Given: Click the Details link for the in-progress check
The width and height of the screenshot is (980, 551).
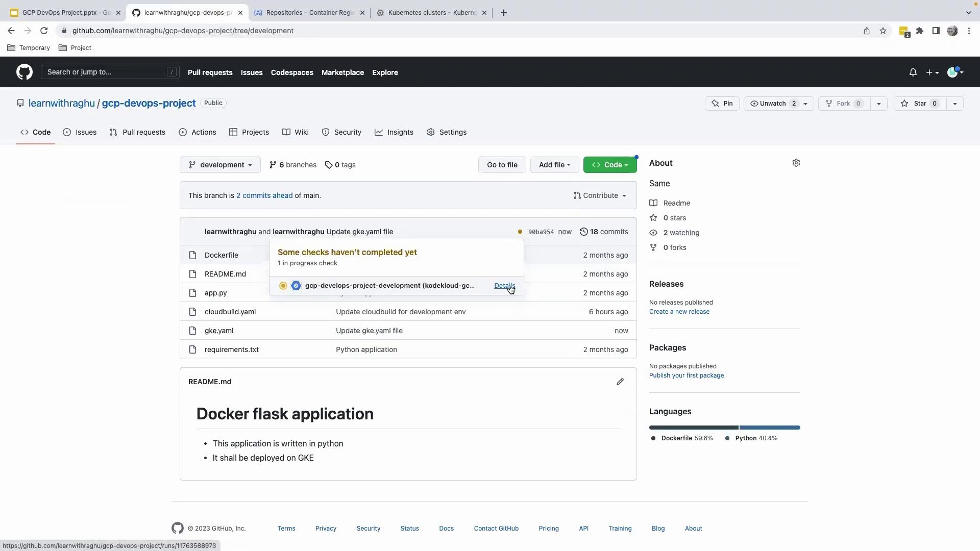Looking at the screenshot, I should (x=504, y=286).
